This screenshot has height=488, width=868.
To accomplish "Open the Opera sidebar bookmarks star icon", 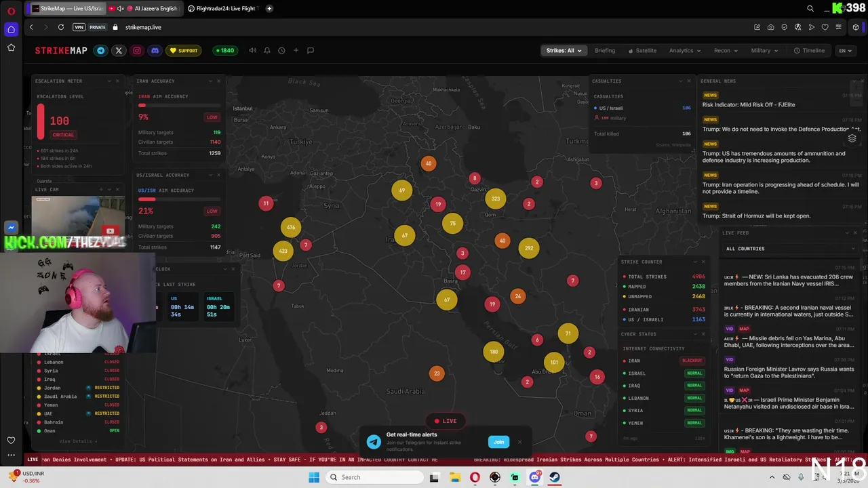I will pyautogui.click(x=11, y=47).
